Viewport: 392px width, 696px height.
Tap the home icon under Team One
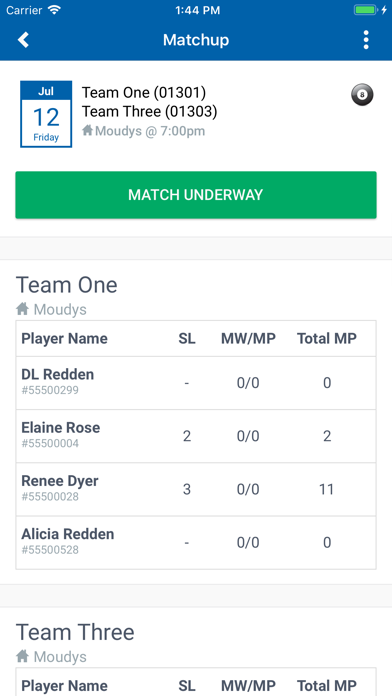[x=23, y=308]
